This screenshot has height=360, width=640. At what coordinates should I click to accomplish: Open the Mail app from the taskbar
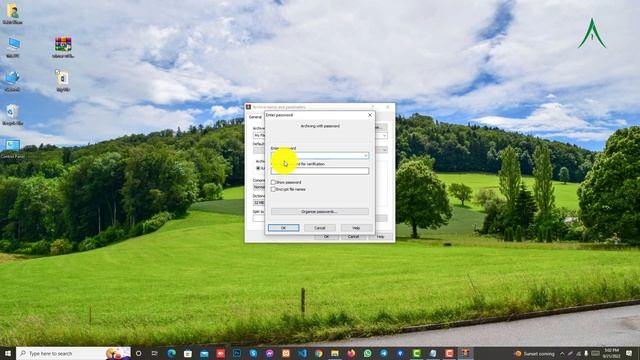pos(204,353)
